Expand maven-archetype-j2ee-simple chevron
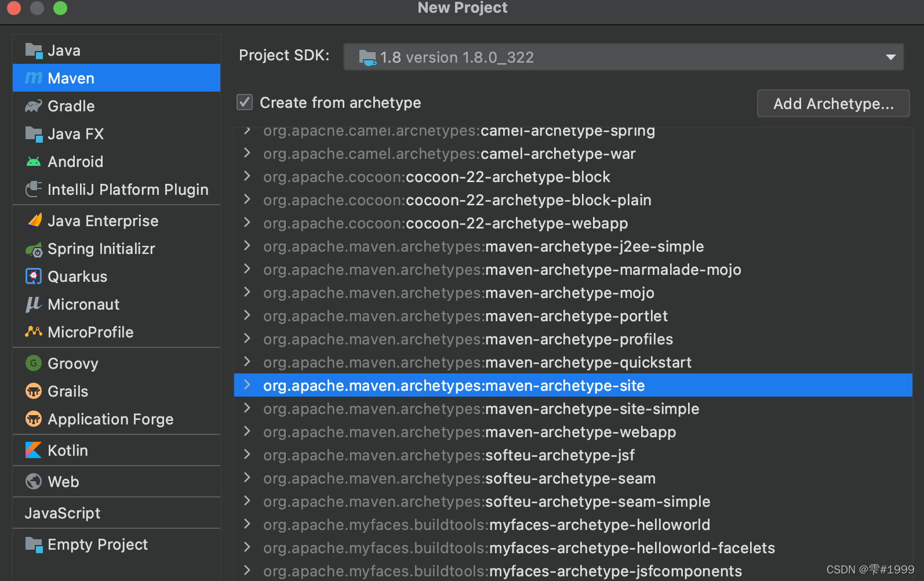This screenshot has width=924, height=581. click(247, 245)
